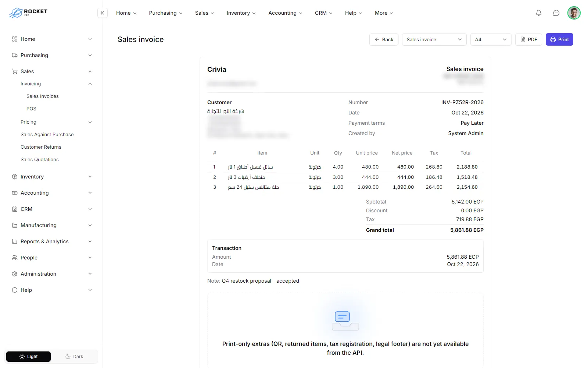Open the Sales invoice template dropdown
588x368 pixels.
coord(434,39)
